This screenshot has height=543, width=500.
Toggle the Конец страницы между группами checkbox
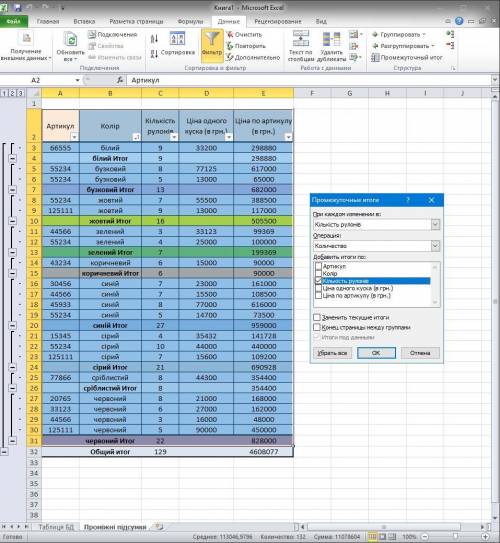[x=316, y=327]
